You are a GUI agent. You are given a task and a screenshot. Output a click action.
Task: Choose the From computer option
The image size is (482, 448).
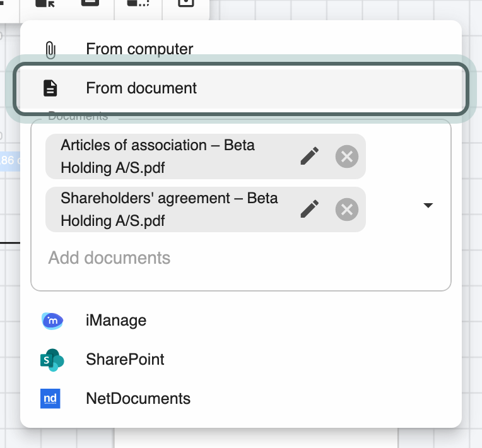(x=241, y=49)
